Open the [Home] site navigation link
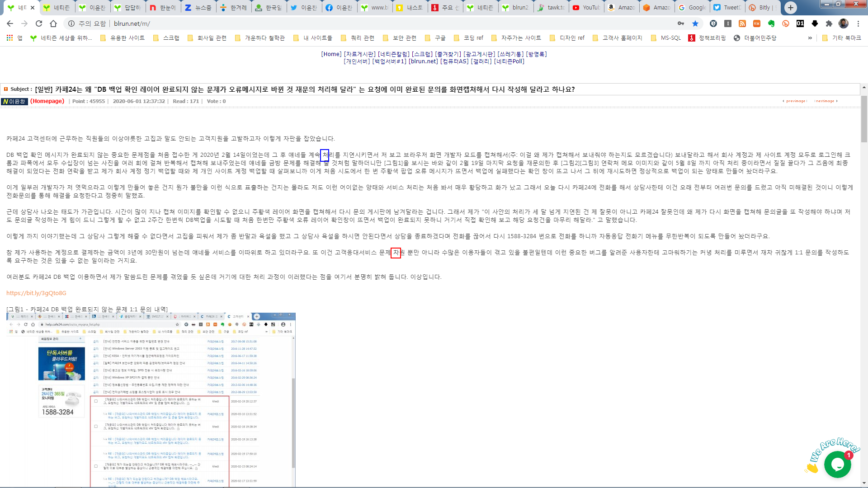Screen dimensions: 868x488 point(331,54)
